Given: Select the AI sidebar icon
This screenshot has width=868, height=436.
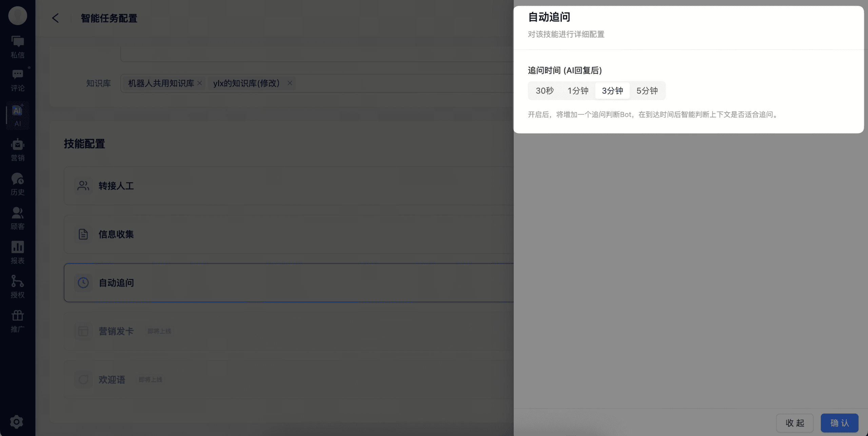Looking at the screenshot, I should pos(17,115).
